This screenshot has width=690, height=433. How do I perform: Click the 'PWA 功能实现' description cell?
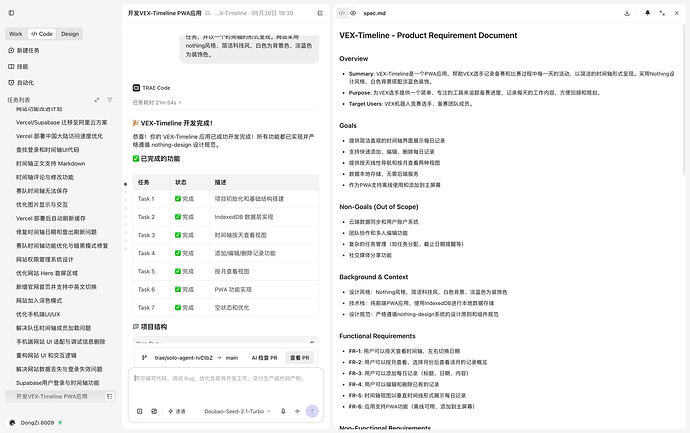[264, 290]
